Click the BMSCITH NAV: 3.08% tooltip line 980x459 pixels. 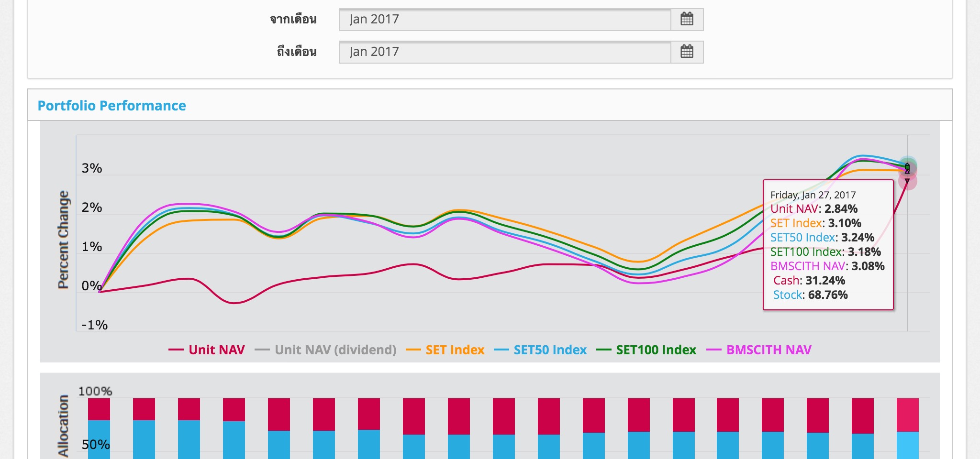tap(827, 266)
